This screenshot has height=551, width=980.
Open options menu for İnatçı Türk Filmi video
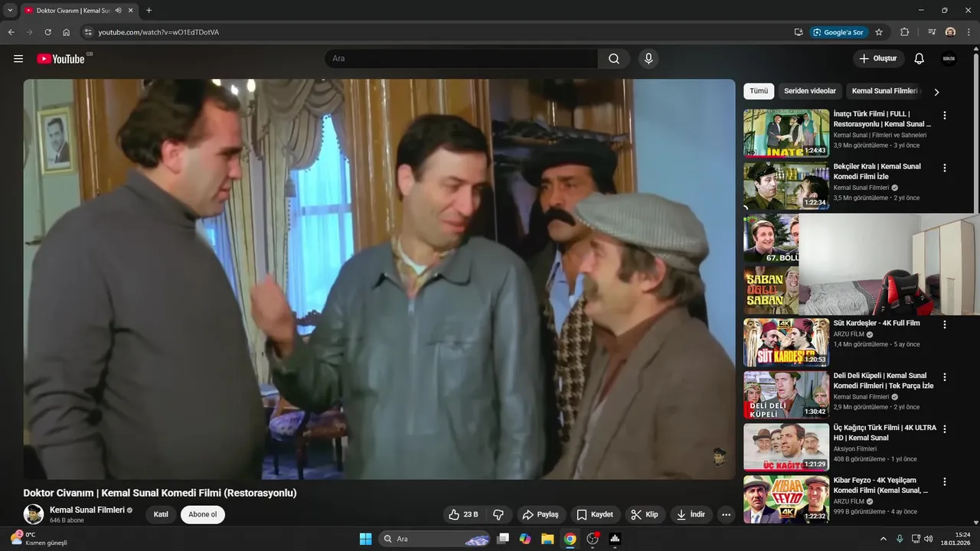[x=945, y=116]
